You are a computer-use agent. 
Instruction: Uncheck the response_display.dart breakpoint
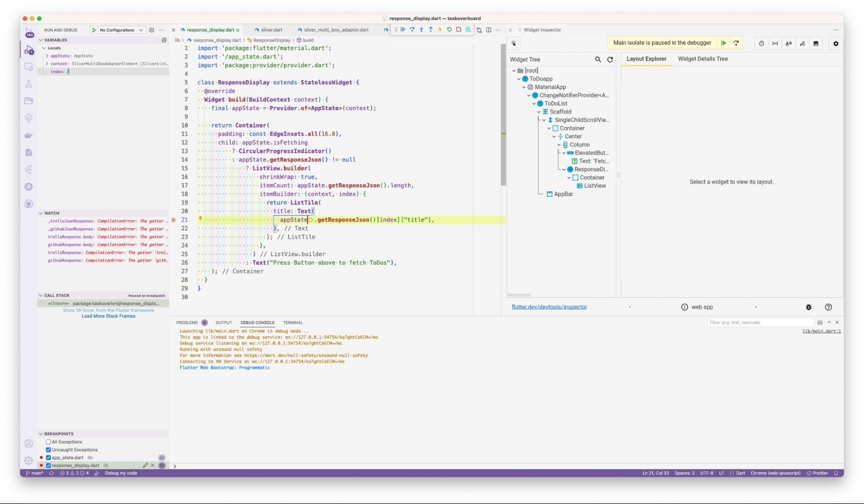click(48, 466)
